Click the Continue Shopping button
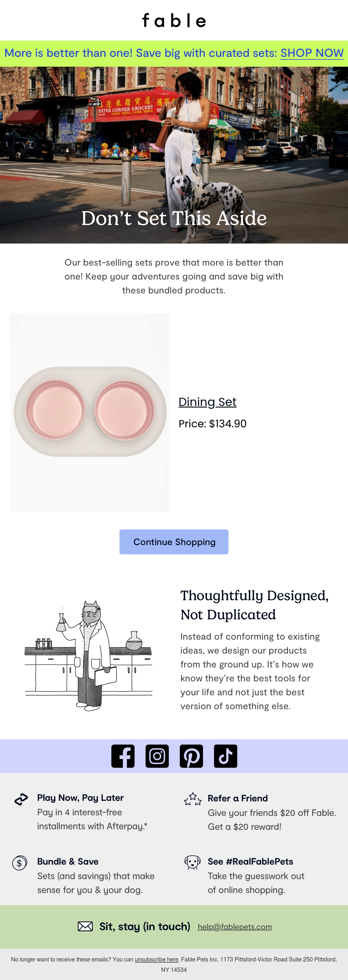Screen dimensions: 348x980 tap(174, 542)
